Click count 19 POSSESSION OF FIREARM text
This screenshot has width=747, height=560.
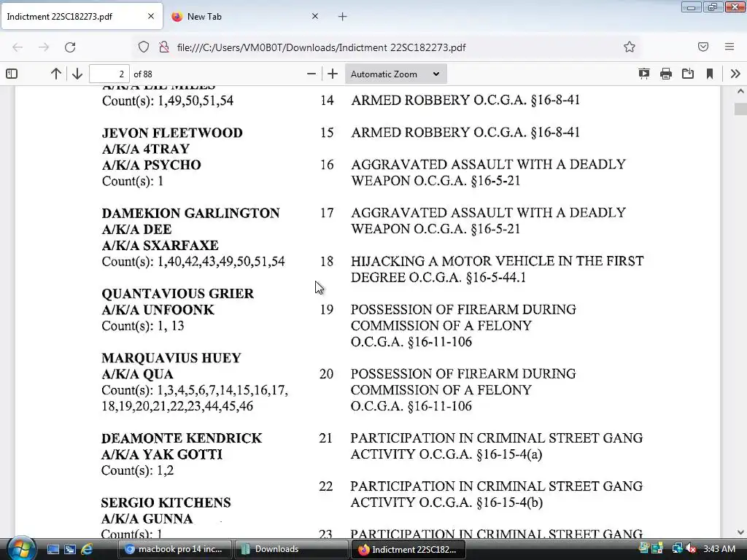[x=463, y=325]
